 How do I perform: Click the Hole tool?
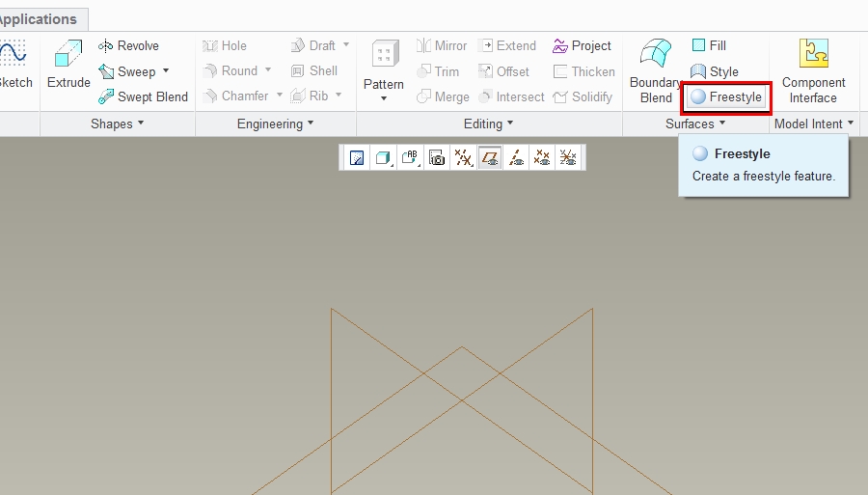[x=224, y=46]
